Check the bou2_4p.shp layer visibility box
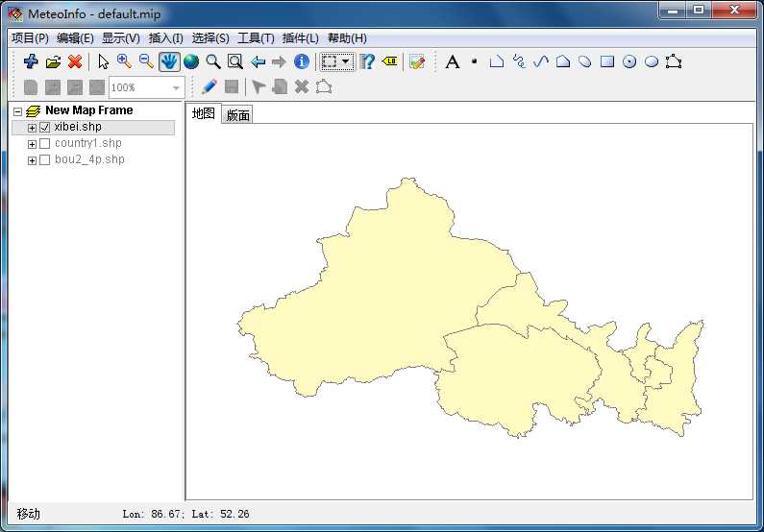 click(44, 160)
